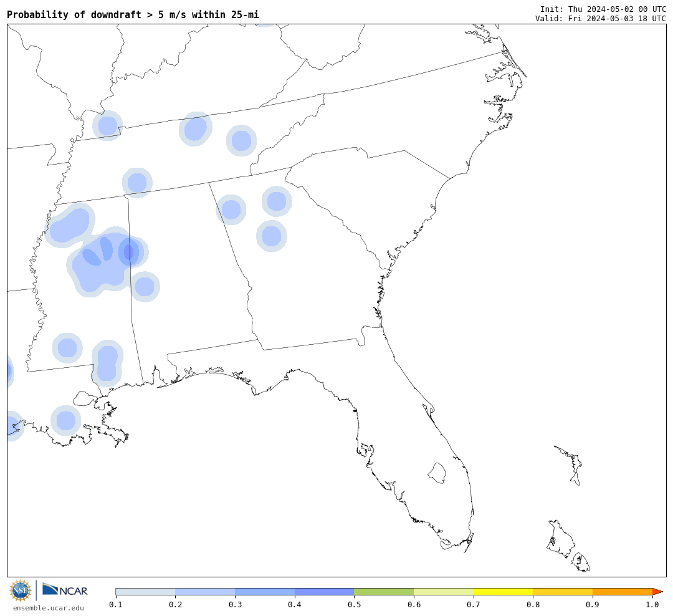Click the '0.3' colorbar tick label
The width and height of the screenshot is (673, 616).
click(x=235, y=604)
